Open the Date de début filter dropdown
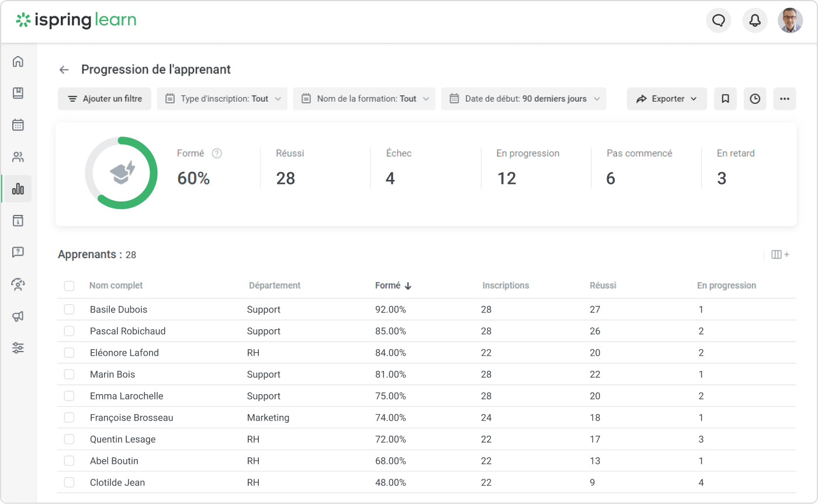This screenshot has height=504, width=818. point(524,99)
